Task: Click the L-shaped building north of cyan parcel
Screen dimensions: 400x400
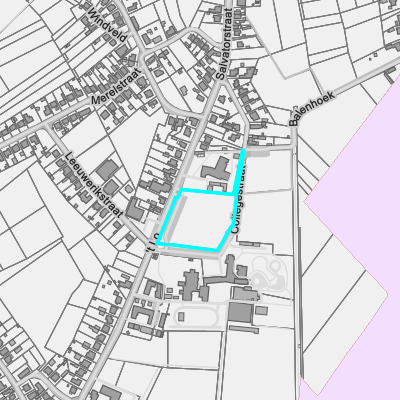Action: pos(217,169)
